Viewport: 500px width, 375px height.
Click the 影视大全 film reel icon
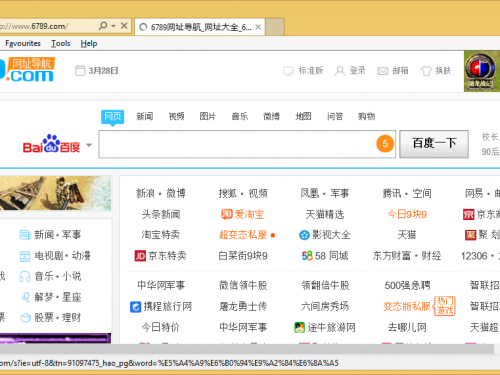tap(304, 235)
